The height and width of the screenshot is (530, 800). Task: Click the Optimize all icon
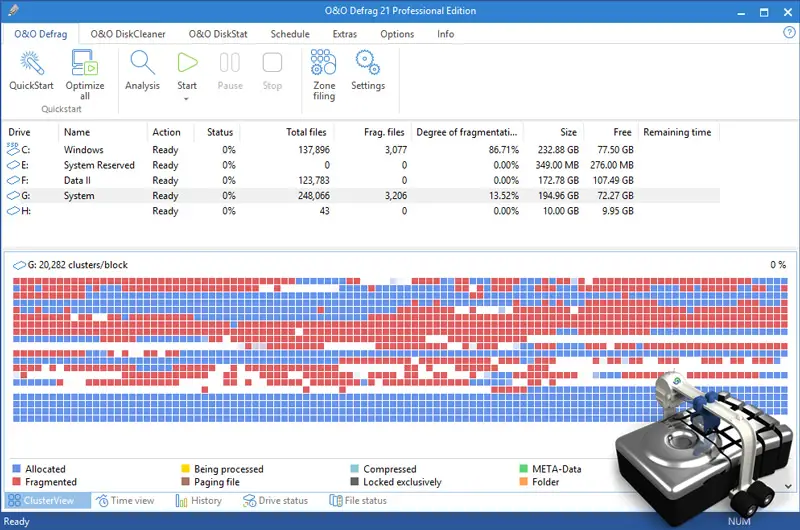(84, 63)
